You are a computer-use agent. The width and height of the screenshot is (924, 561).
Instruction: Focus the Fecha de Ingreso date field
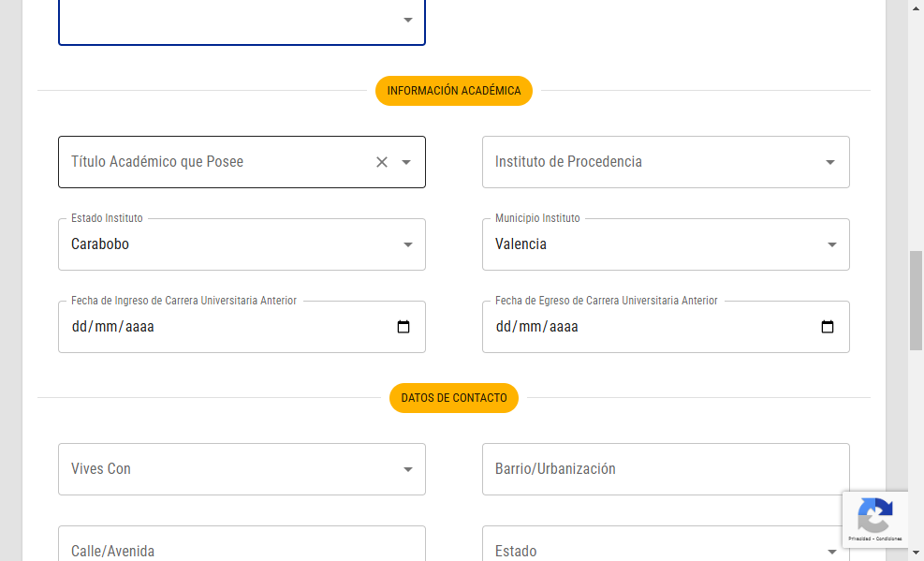(x=242, y=327)
